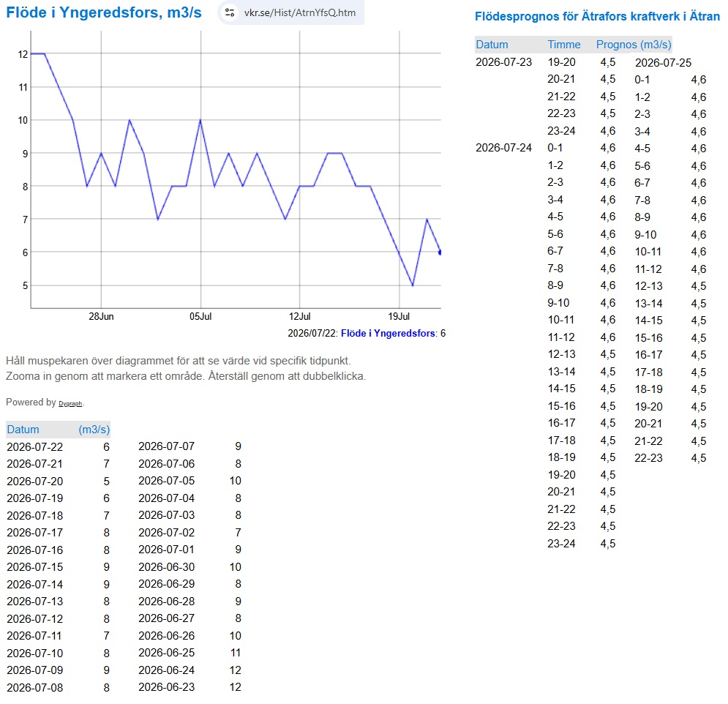Image resolution: width=728 pixels, height=704 pixels.
Task: Select the 2026-07-22 row in the flow table
Action: [x=58, y=446]
